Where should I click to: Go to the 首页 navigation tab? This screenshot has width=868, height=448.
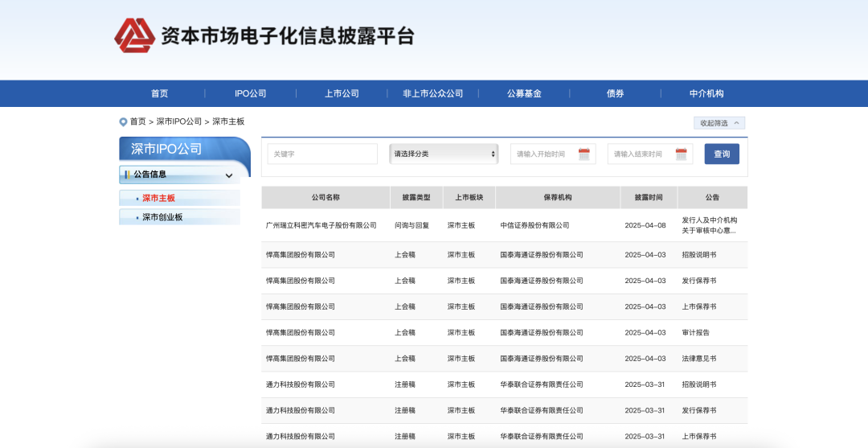tap(159, 93)
